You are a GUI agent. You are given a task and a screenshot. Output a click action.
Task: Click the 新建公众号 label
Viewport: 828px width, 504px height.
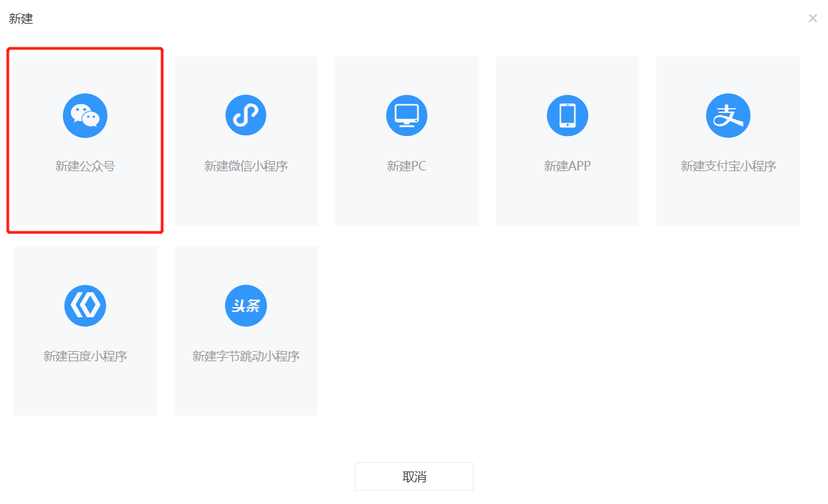click(x=85, y=166)
